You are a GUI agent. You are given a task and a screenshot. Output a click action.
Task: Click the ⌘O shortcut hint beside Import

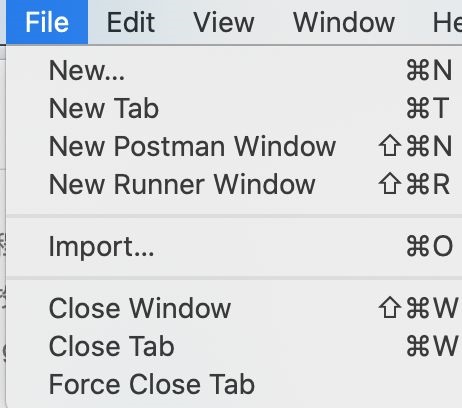pyautogui.click(x=430, y=247)
